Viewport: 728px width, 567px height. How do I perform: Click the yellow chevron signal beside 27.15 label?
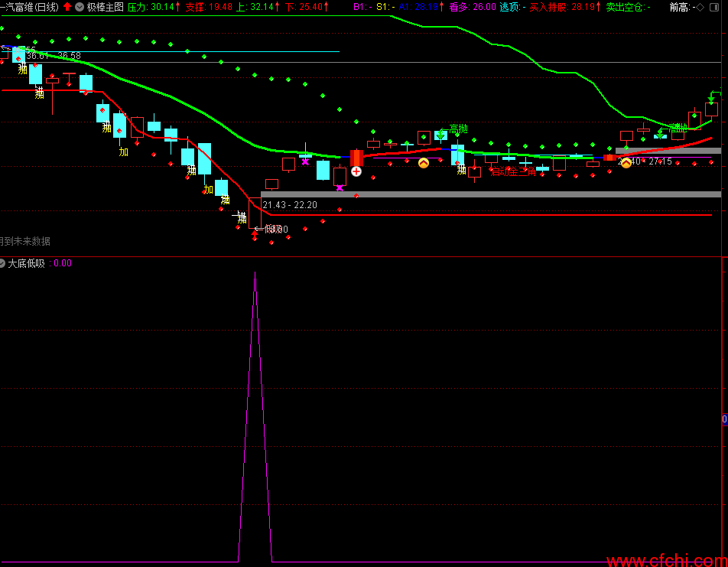click(x=626, y=163)
